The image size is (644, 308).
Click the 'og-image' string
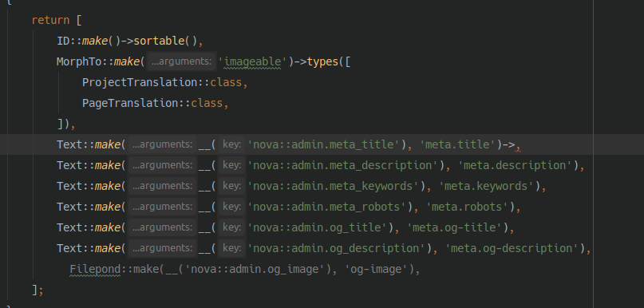tap(377, 270)
